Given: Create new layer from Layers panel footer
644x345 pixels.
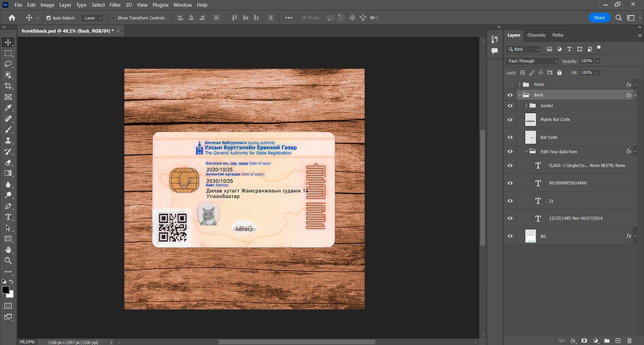Looking at the screenshot, I should tap(618, 341).
